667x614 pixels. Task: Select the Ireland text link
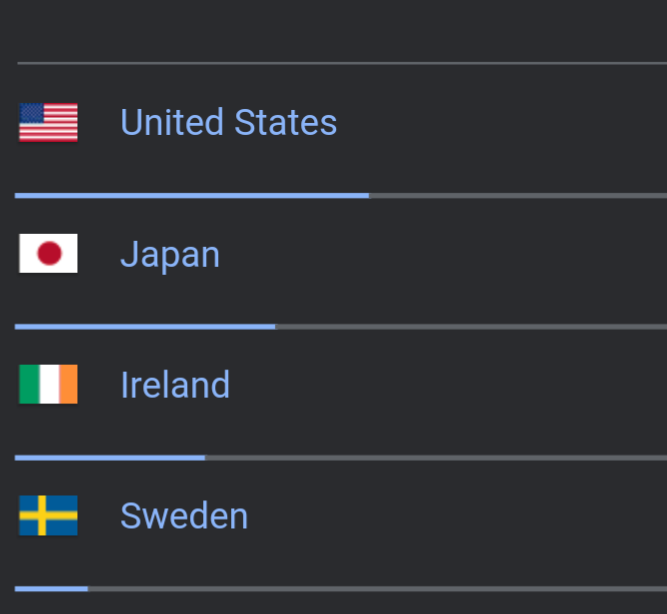175,385
